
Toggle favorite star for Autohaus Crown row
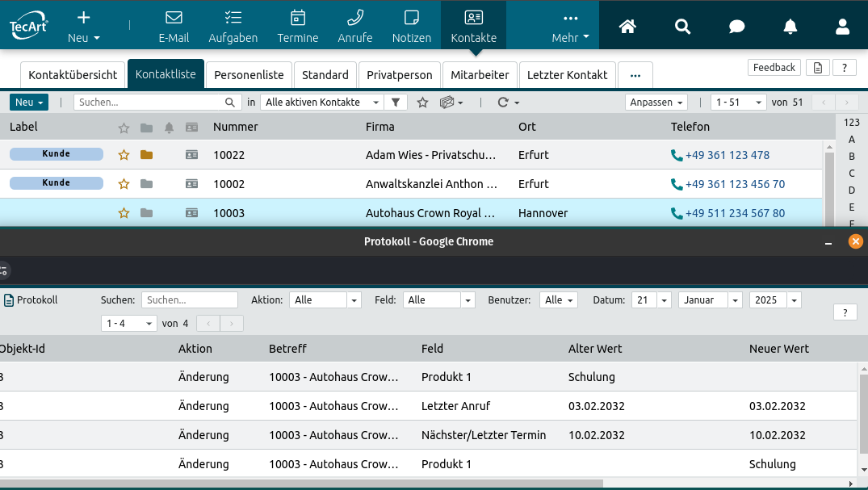click(124, 213)
